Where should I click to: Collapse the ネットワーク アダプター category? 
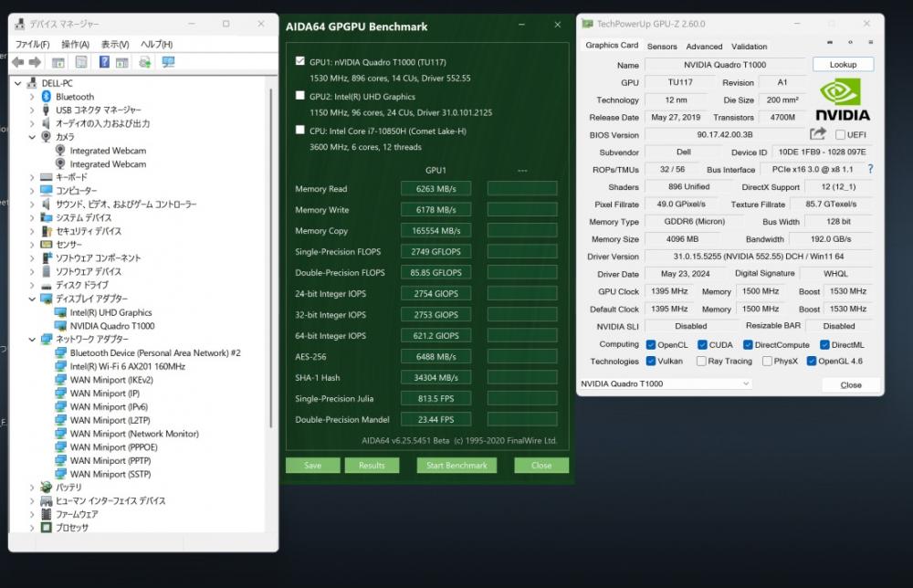tap(32, 339)
